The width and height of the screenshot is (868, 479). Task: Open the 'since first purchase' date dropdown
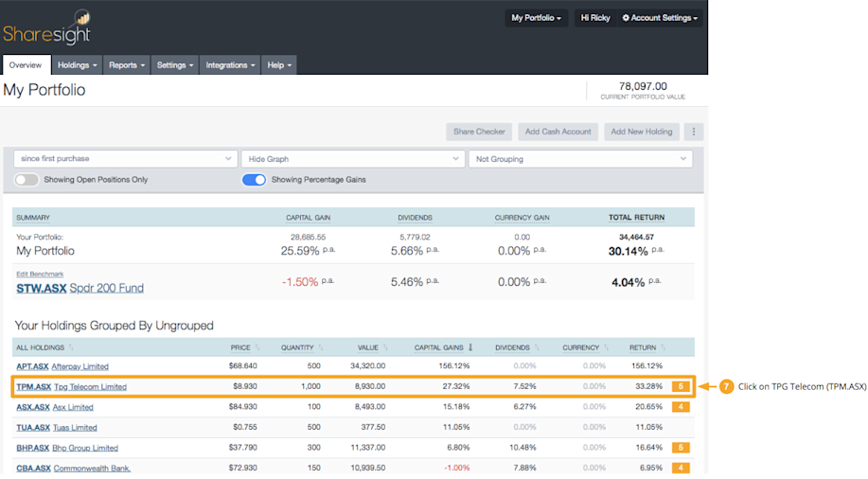coord(125,159)
